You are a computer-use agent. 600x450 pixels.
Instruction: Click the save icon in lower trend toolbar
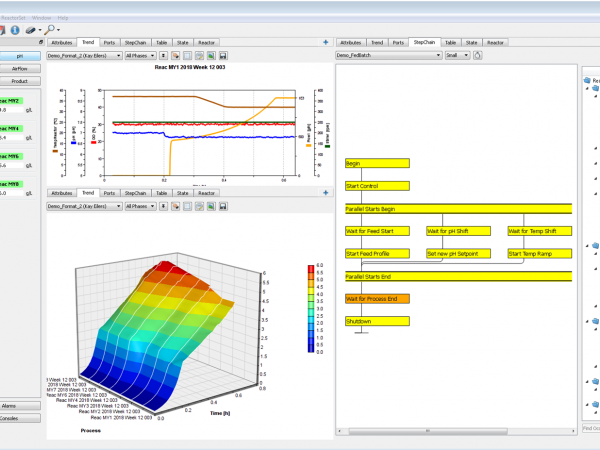pyautogui.click(x=223, y=206)
